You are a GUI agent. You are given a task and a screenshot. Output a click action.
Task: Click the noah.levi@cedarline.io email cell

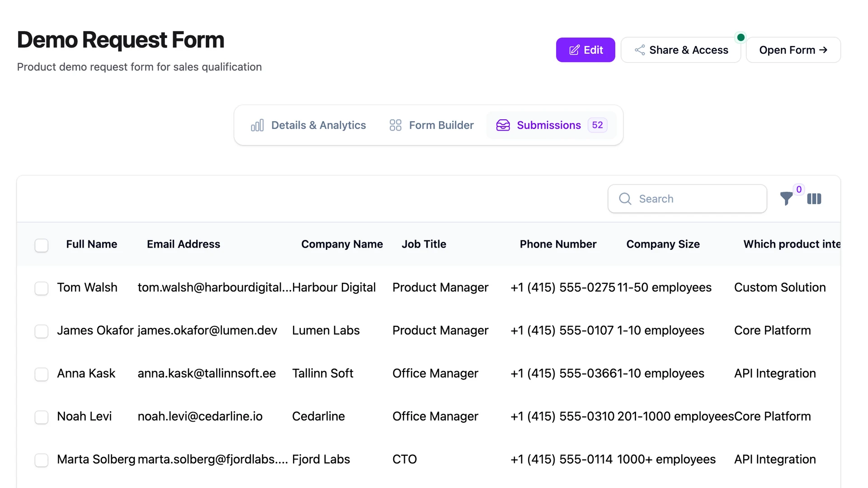click(x=200, y=416)
